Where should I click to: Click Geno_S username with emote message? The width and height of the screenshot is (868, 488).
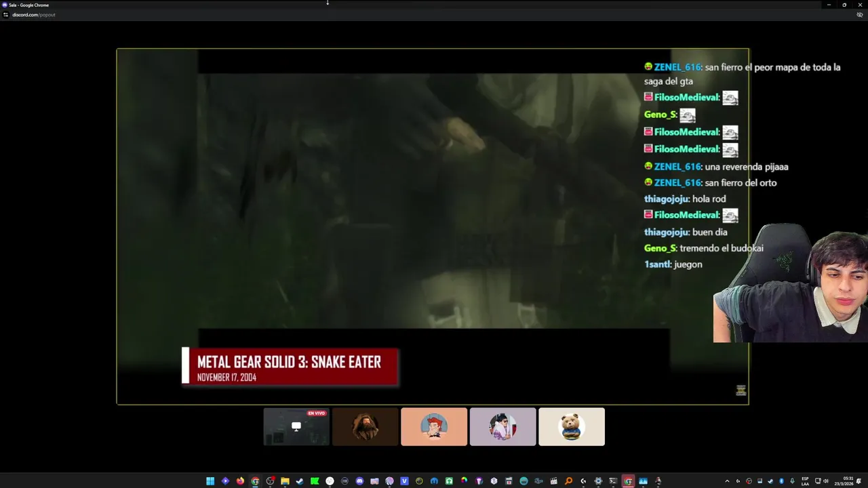tap(660, 115)
